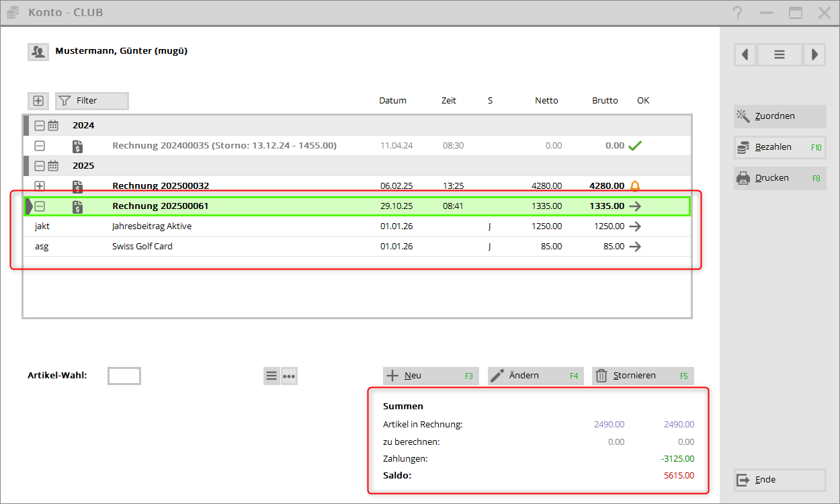Expand Rechnung 202500032 details
The height and width of the screenshot is (504, 840).
click(40, 186)
